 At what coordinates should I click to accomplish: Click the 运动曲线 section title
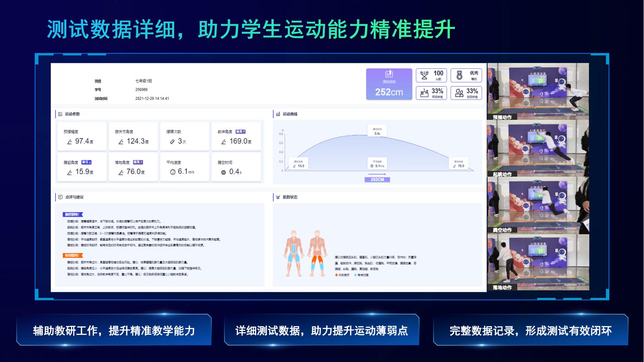(290, 114)
